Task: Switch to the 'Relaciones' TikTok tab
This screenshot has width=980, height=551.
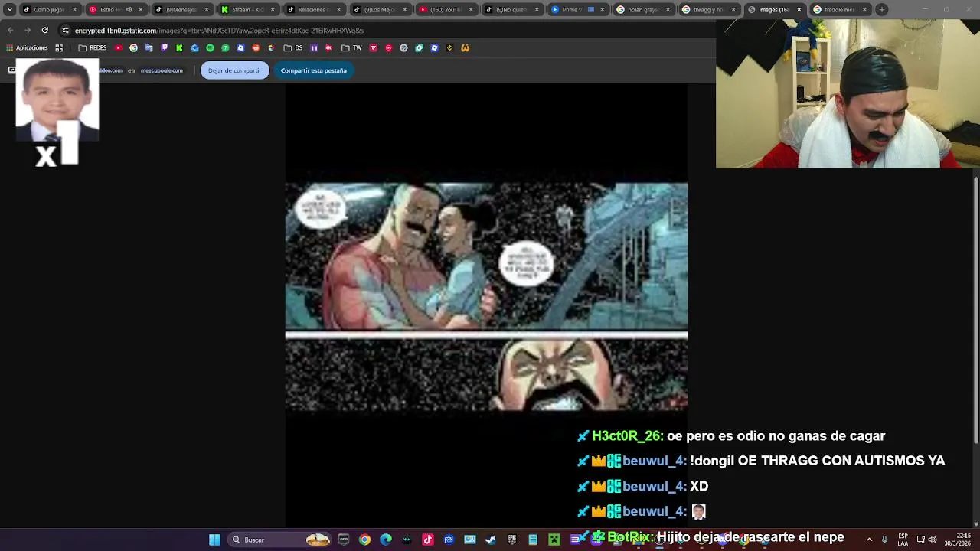Action: (x=313, y=10)
